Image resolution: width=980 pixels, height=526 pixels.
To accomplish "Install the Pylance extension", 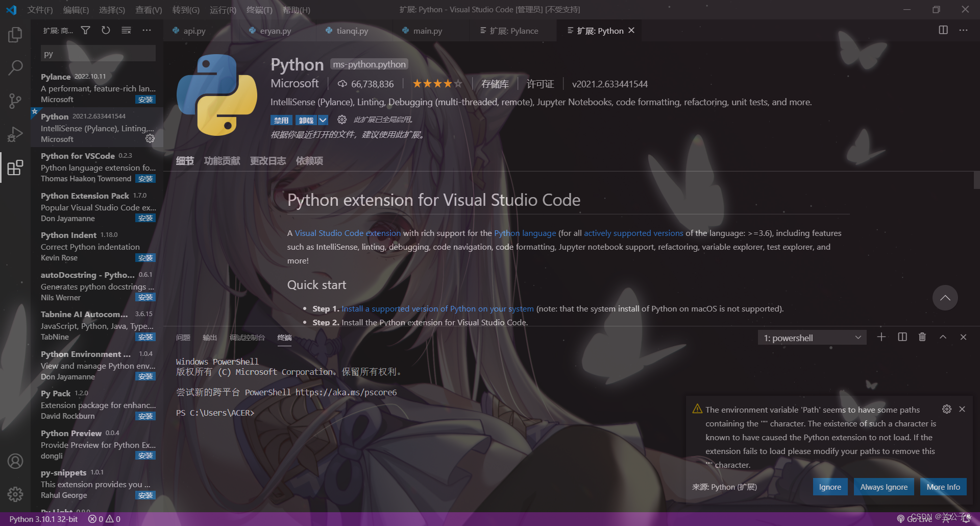I will 145,100.
